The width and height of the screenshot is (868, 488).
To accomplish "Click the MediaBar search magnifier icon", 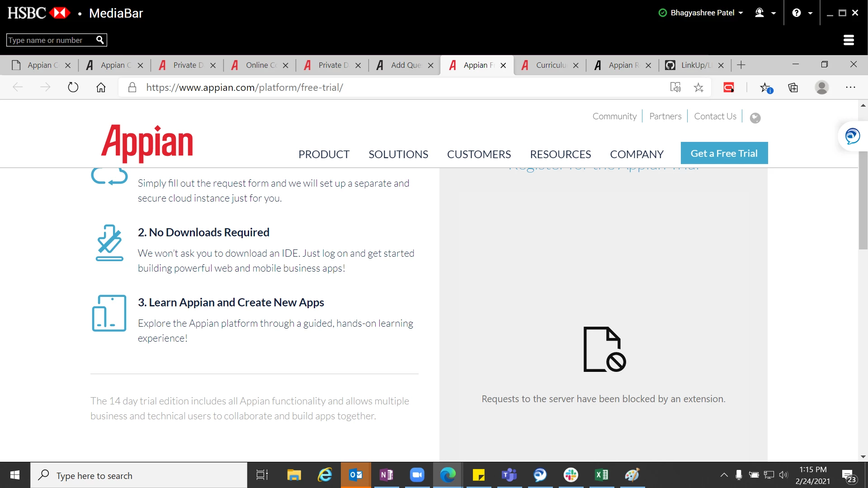I will pos(100,40).
